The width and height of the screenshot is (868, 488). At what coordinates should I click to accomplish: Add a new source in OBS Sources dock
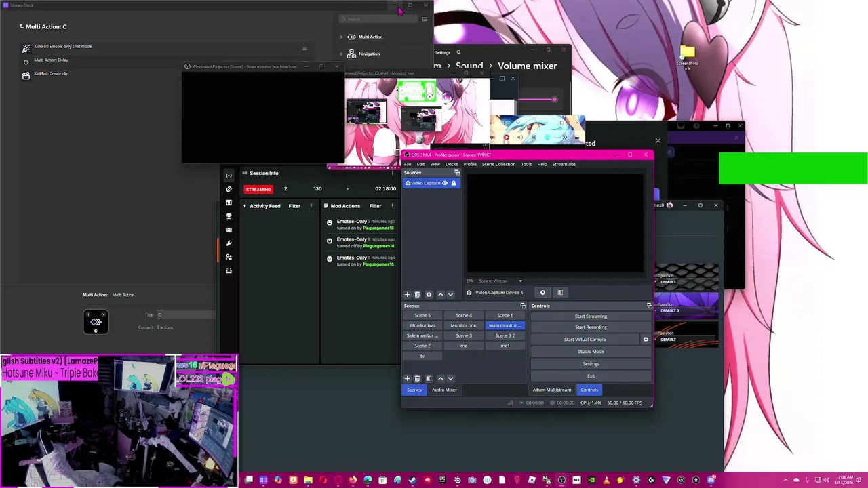(x=407, y=294)
